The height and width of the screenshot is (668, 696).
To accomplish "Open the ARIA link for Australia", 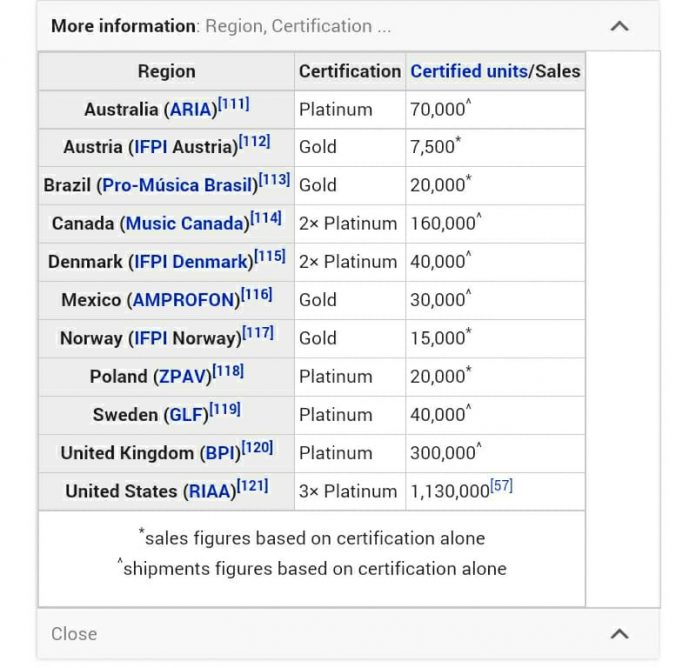I will pyautogui.click(x=190, y=110).
